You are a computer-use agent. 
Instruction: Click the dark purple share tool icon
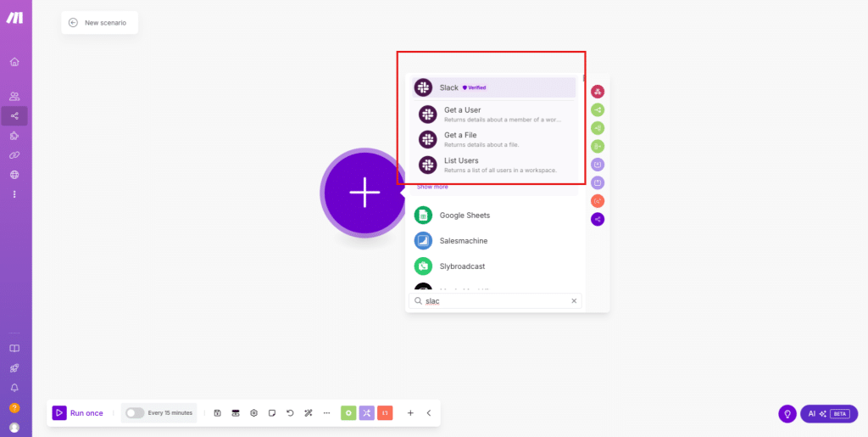pyautogui.click(x=598, y=219)
